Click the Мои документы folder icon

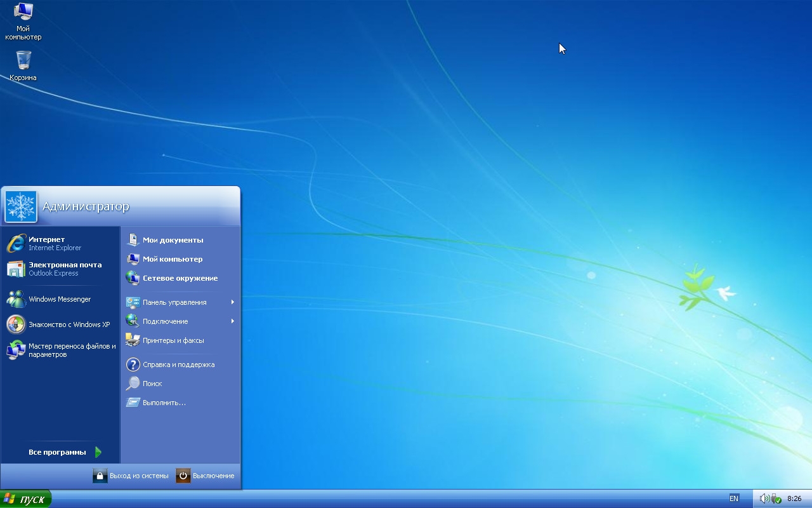pyautogui.click(x=133, y=240)
